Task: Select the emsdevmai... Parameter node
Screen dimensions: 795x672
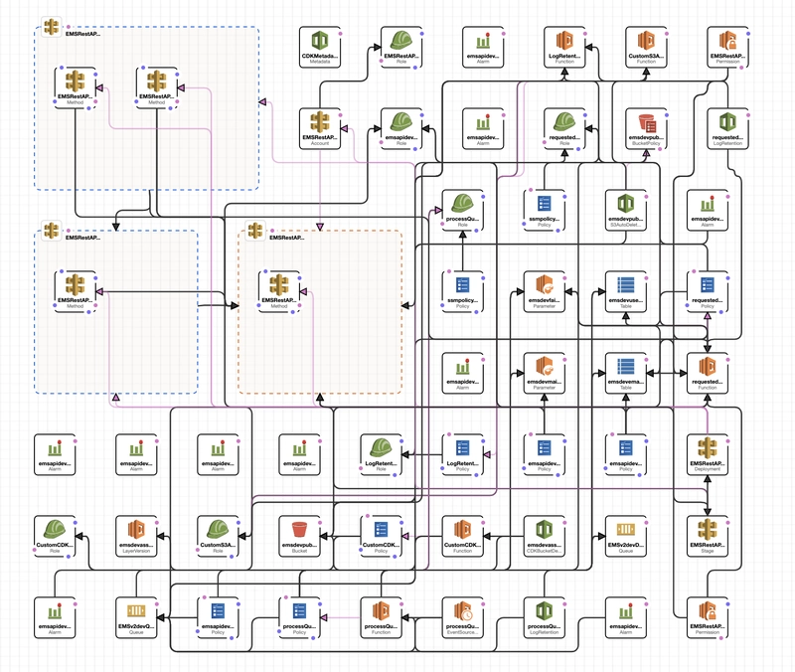Action: click(x=544, y=373)
